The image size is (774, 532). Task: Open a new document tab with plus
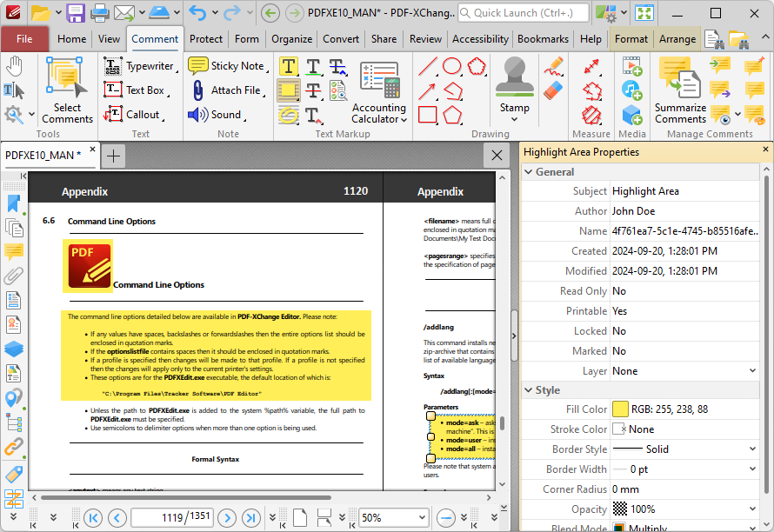click(x=113, y=156)
